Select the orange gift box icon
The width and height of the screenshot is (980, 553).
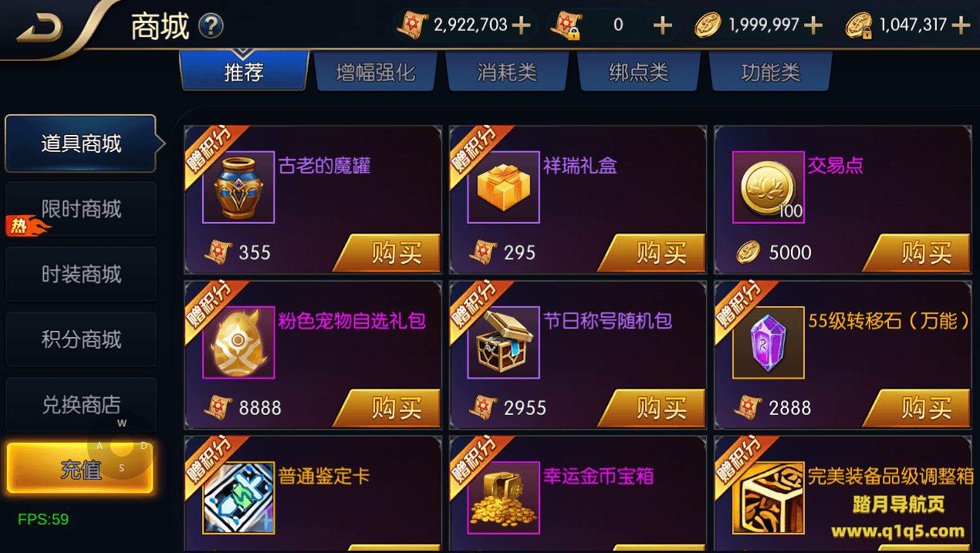click(503, 187)
